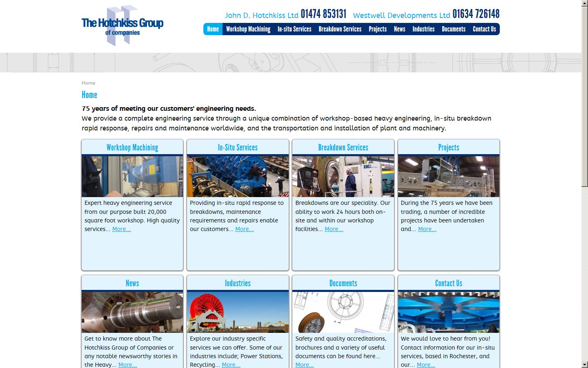Open the Home nav tab
The image size is (588, 368).
213,29
